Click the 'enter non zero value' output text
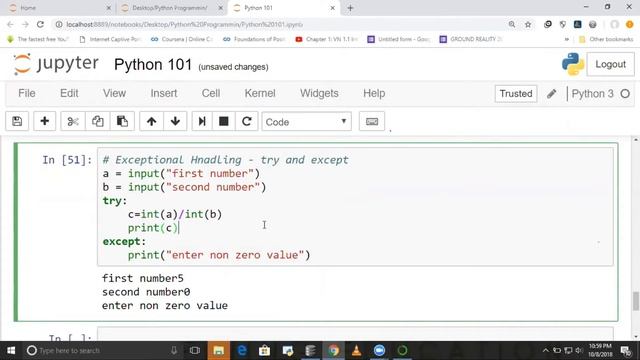This screenshot has height=360, width=640. [x=165, y=305]
